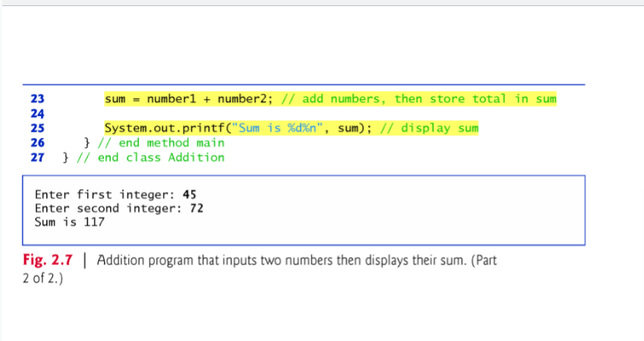
Task: Click comment 'add numbers, then store total in sum'
Action: coord(419,99)
